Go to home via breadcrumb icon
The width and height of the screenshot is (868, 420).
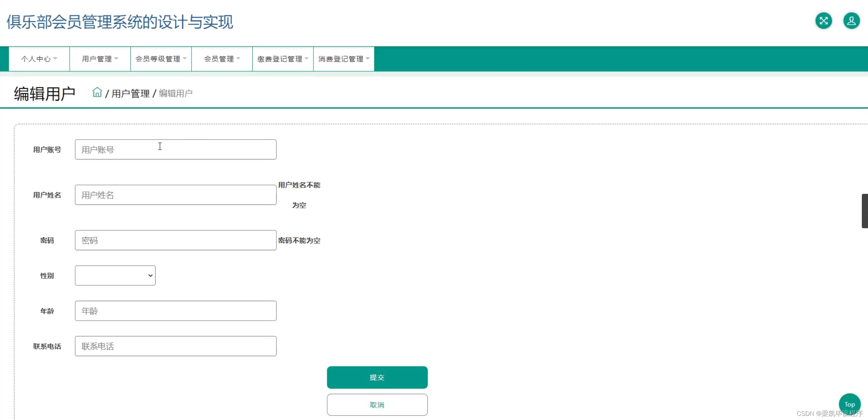tap(97, 92)
